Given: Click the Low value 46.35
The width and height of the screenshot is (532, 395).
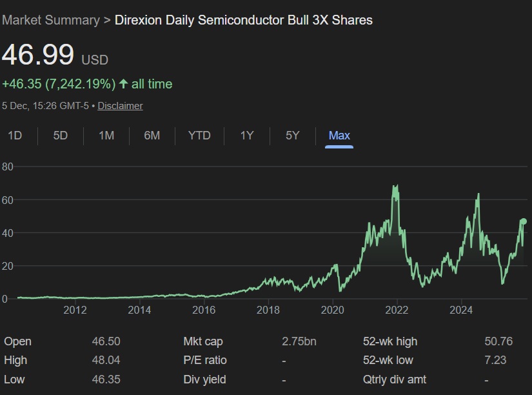Looking at the screenshot, I should (106, 380).
